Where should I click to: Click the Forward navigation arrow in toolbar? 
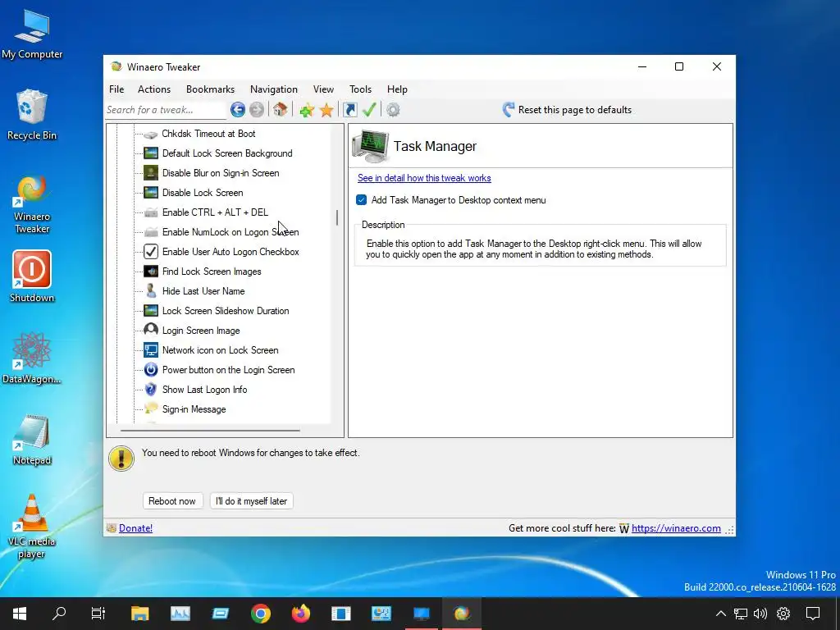click(x=257, y=110)
